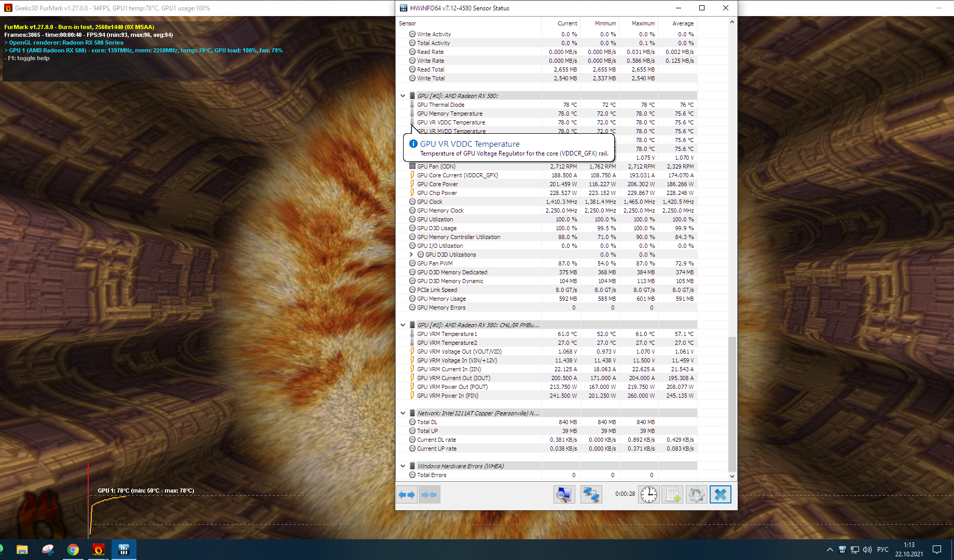Viewport: 954px width, 560px height.
Task: Start logging with the sheet-plus icon
Action: point(672,495)
